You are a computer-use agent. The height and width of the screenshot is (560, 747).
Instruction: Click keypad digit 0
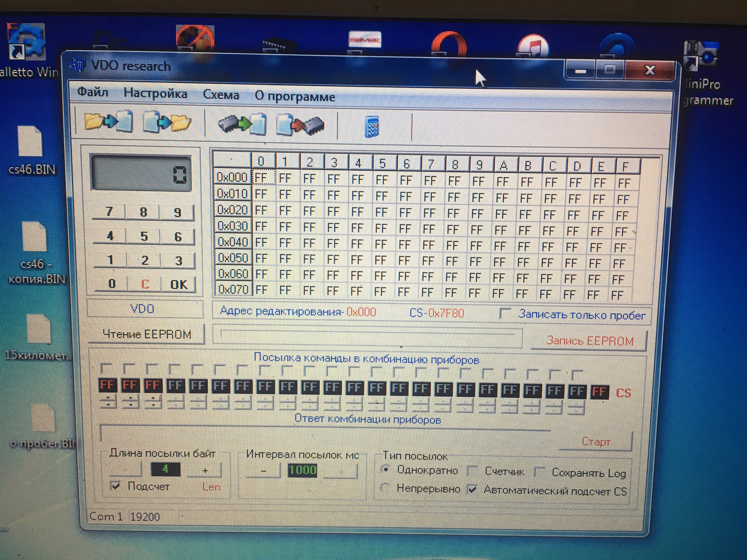pyautogui.click(x=112, y=283)
